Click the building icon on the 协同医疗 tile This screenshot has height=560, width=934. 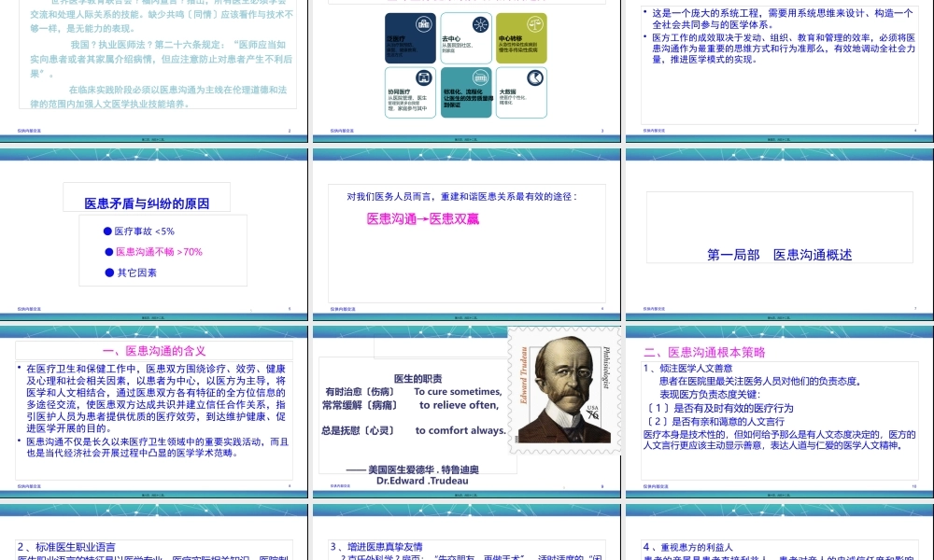(x=423, y=77)
